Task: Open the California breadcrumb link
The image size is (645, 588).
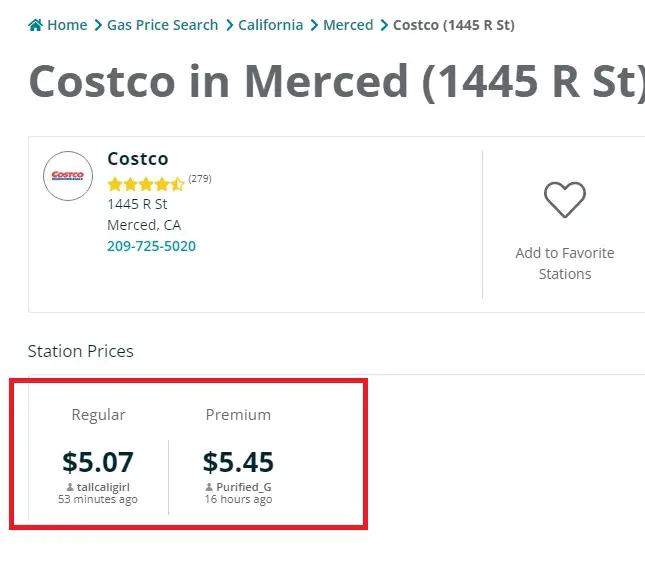Action: (x=271, y=25)
